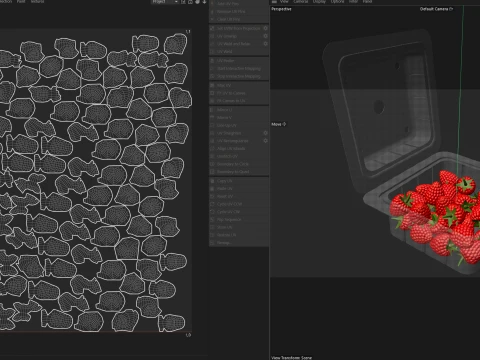
Task: Choose Align UV Islands
Action: coord(239,148)
